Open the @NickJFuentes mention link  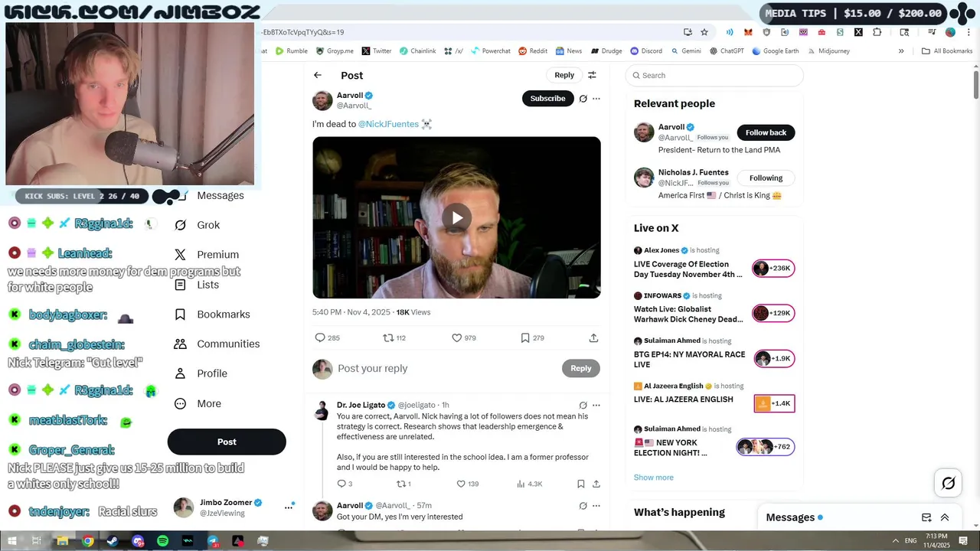pyautogui.click(x=388, y=124)
